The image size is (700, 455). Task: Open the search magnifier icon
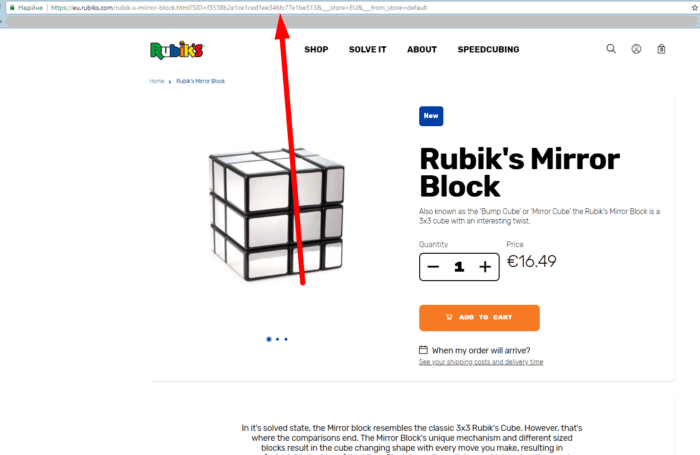pyautogui.click(x=611, y=49)
